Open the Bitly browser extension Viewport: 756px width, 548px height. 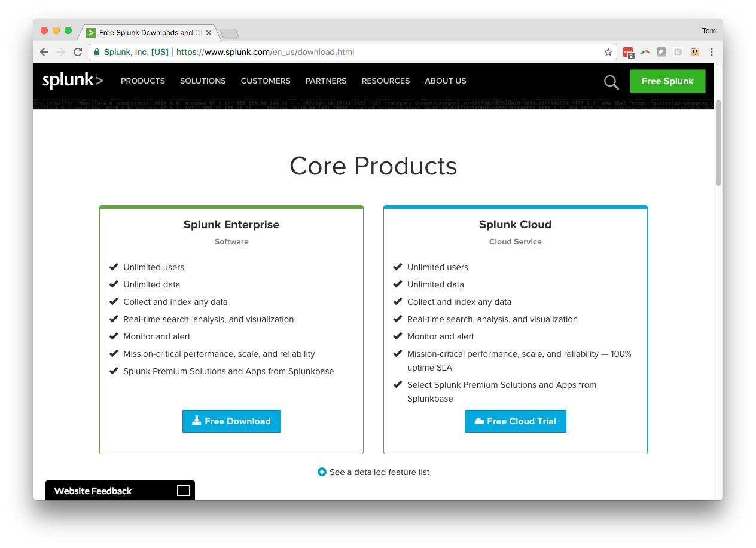click(678, 52)
